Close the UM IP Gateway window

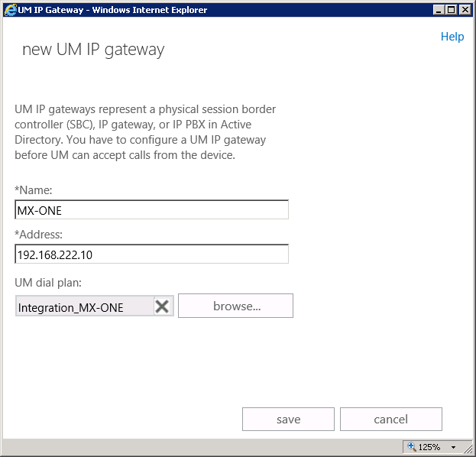tap(465, 10)
